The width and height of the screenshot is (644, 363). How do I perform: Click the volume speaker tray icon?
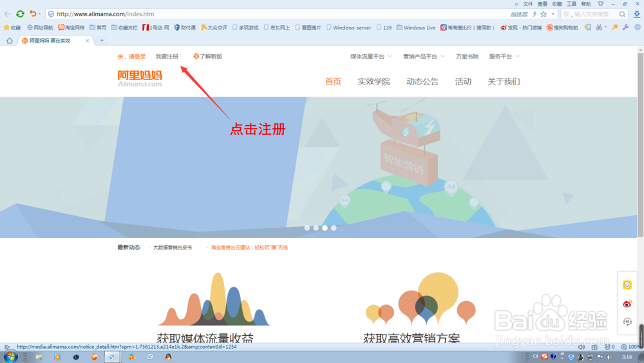(x=609, y=357)
